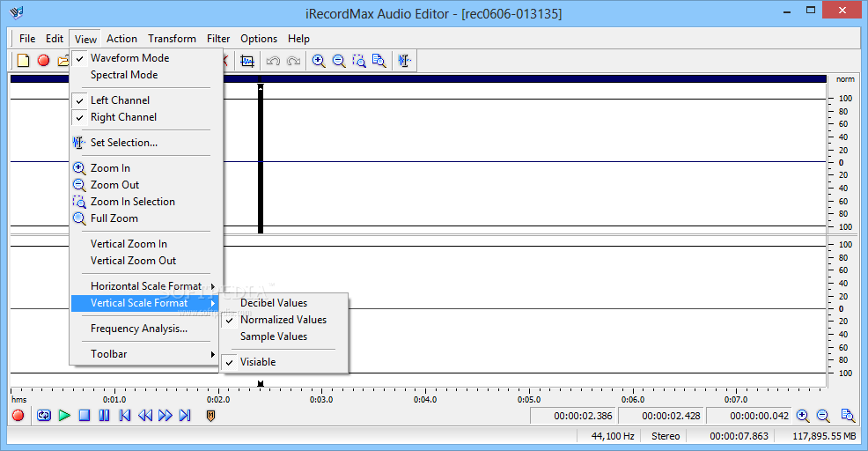The height and width of the screenshot is (451, 868).
Task: Open the File menu
Action: 27,39
